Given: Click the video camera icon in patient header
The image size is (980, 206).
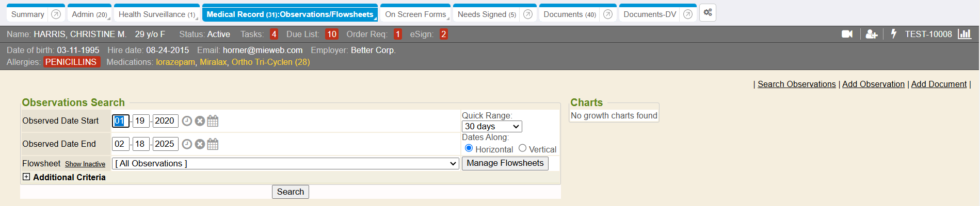Looking at the screenshot, I should pyautogui.click(x=847, y=34).
